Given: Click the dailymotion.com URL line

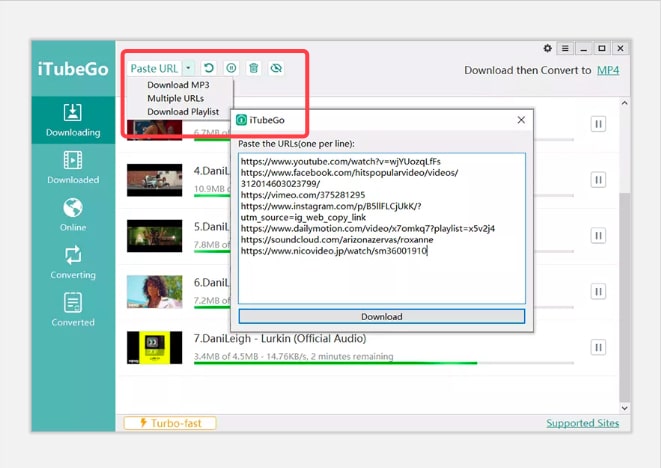Looking at the screenshot, I should point(368,229).
